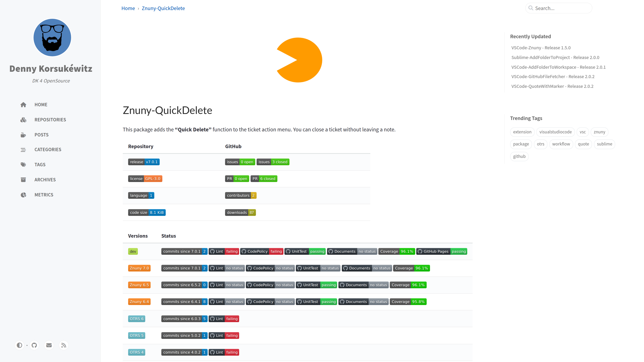Click the Repositories cubes icon
Screen dimensions: 644x362
tap(23, 120)
